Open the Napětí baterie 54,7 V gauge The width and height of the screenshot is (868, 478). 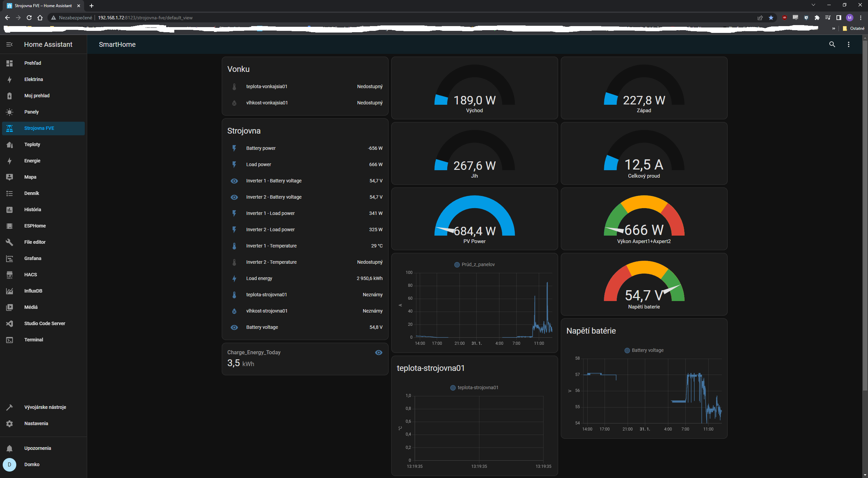(x=644, y=284)
